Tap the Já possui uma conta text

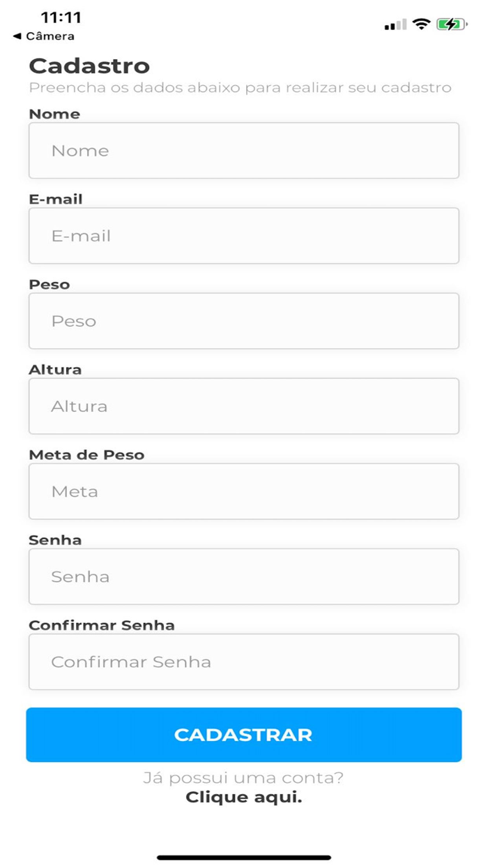(243, 777)
